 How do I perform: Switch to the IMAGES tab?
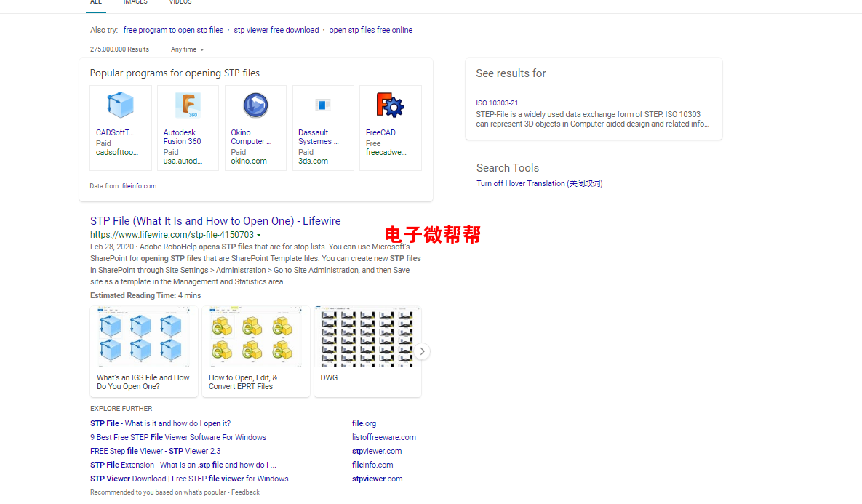[x=135, y=3]
